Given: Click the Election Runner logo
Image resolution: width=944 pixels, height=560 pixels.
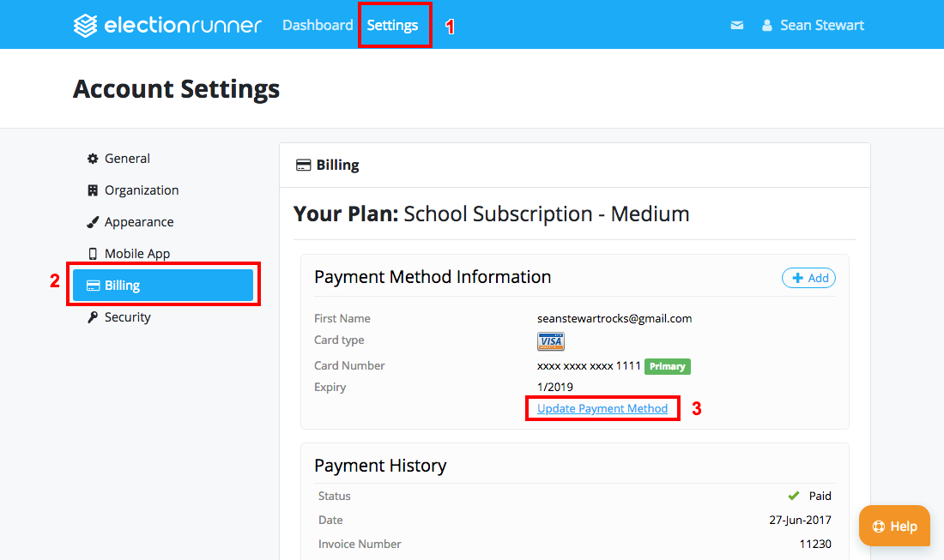Looking at the screenshot, I should tap(167, 25).
